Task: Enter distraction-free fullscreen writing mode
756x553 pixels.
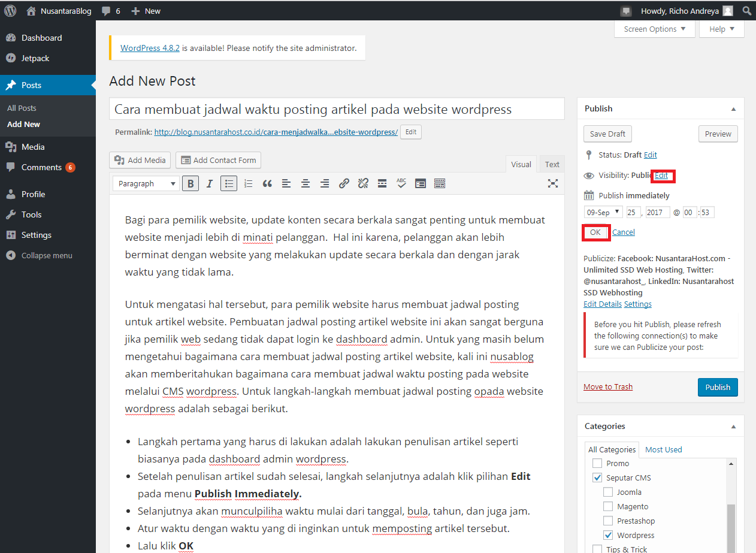Action: (553, 184)
